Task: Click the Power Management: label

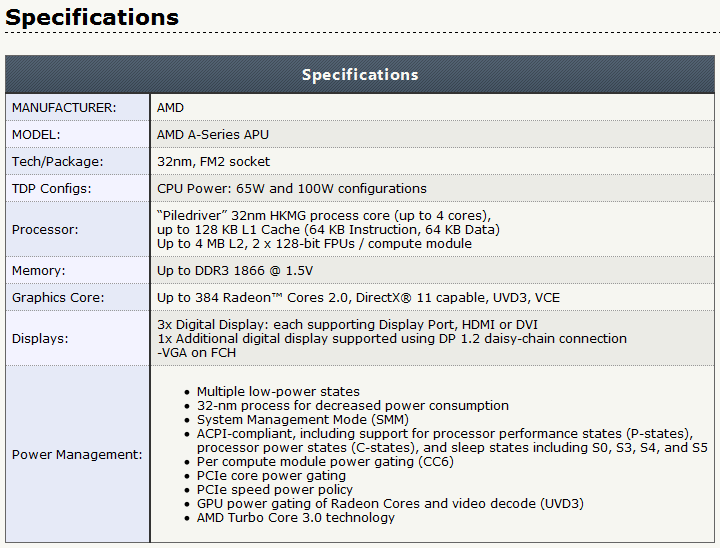Action: coord(77,455)
